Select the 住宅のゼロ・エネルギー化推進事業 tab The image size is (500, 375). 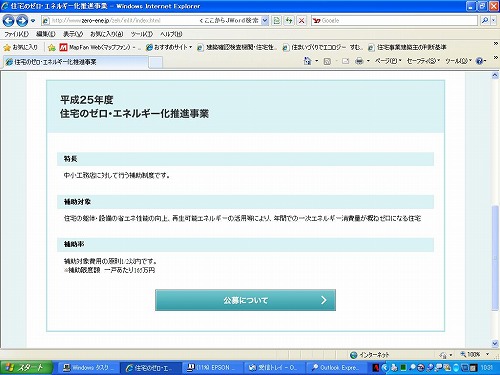coord(75,62)
